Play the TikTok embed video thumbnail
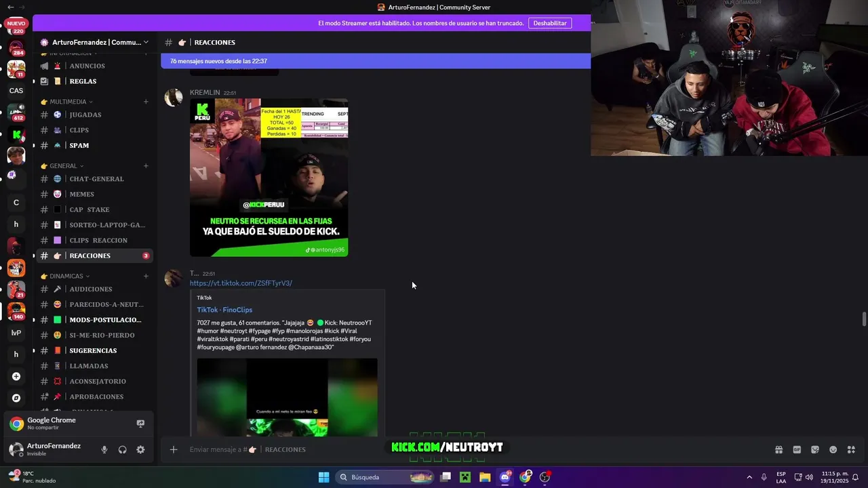 click(x=288, y=397)
